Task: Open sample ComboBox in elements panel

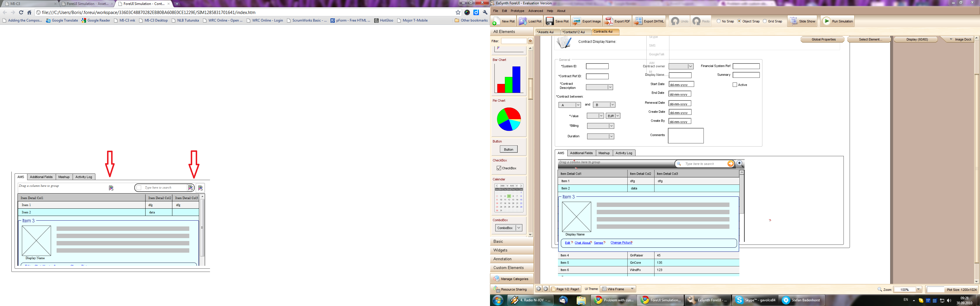Action: 509,228
